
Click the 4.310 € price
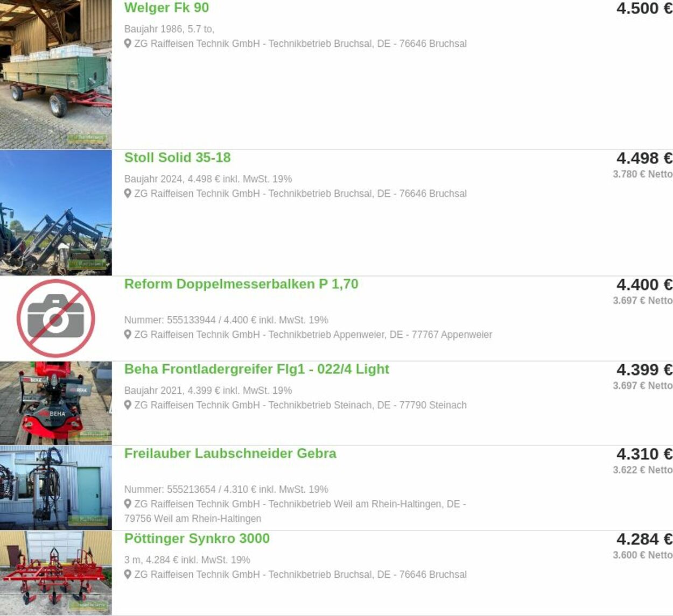click(x=644, y=454)
